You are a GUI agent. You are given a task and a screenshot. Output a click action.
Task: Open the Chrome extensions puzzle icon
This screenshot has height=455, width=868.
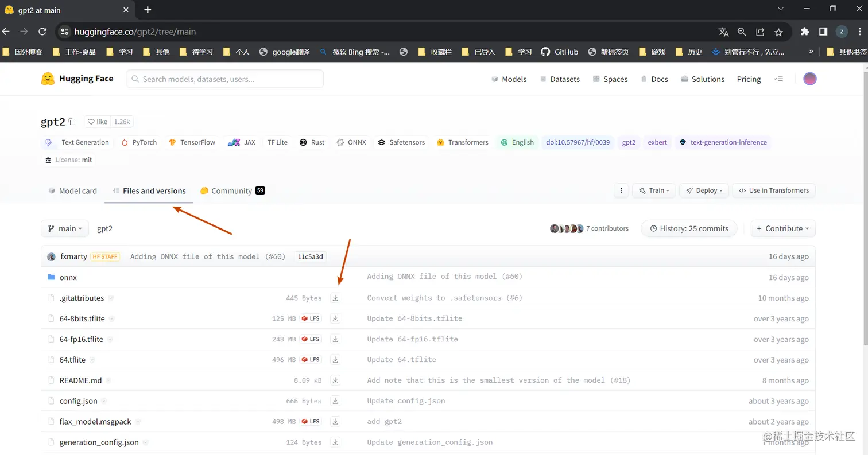[805, 32]
